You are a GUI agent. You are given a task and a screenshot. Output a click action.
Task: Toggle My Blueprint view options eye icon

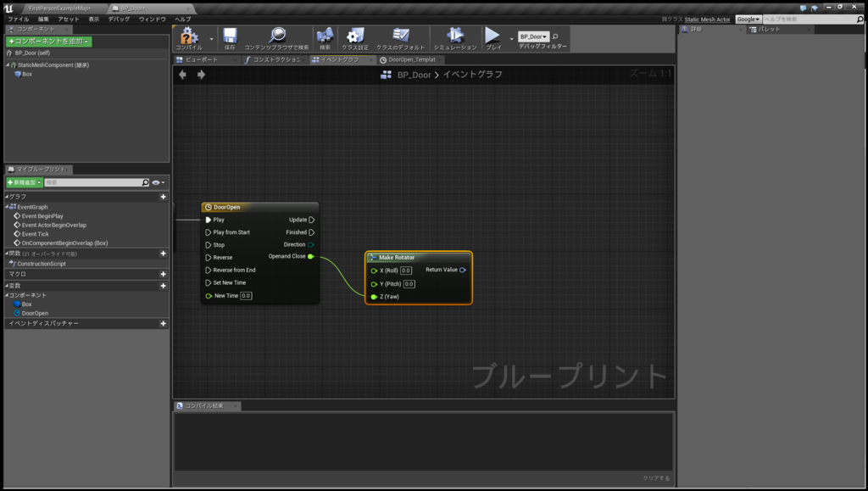(x=158, y=182)
